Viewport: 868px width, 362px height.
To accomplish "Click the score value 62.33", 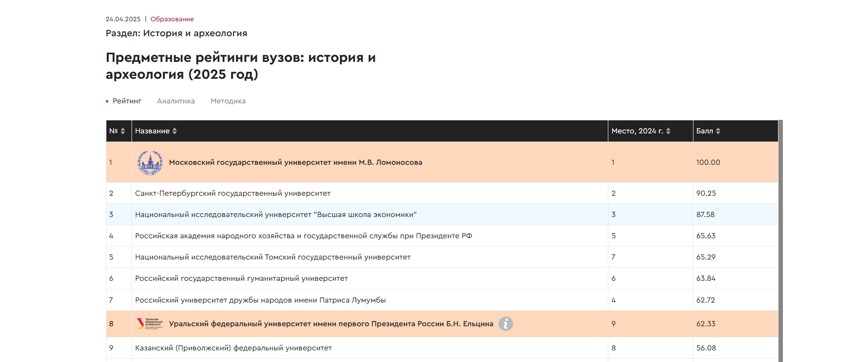I will pos(706,324).
